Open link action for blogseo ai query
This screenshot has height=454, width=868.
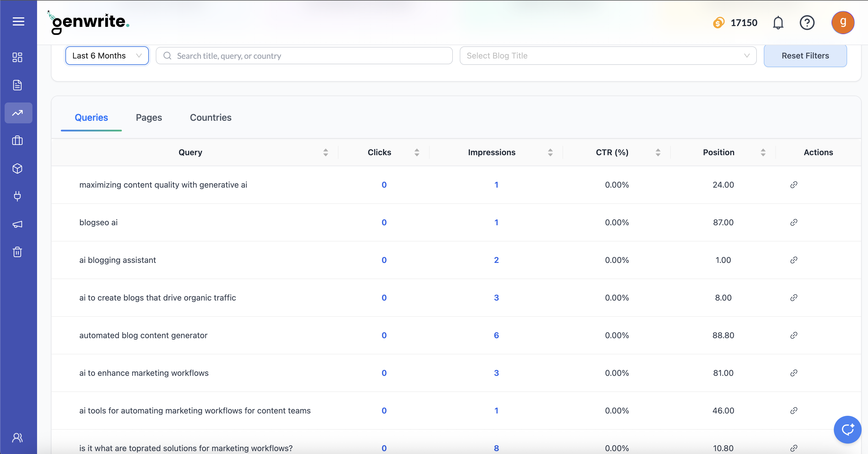click(x=794, y=222)
